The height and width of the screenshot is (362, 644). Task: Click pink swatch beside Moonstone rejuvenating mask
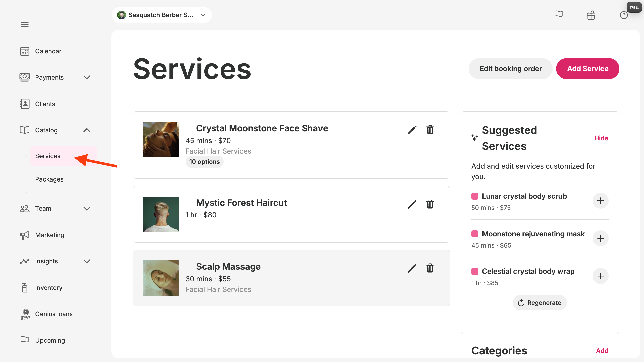(475, 234)
